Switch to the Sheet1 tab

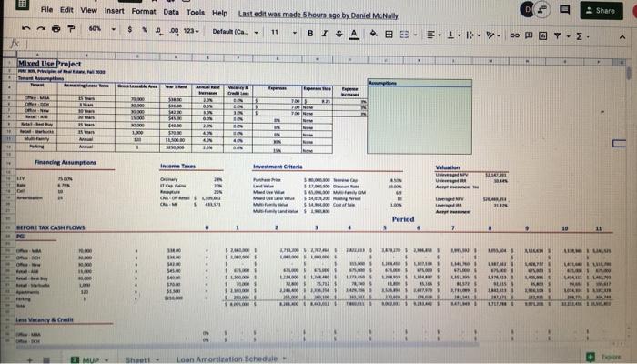[137, 360]
